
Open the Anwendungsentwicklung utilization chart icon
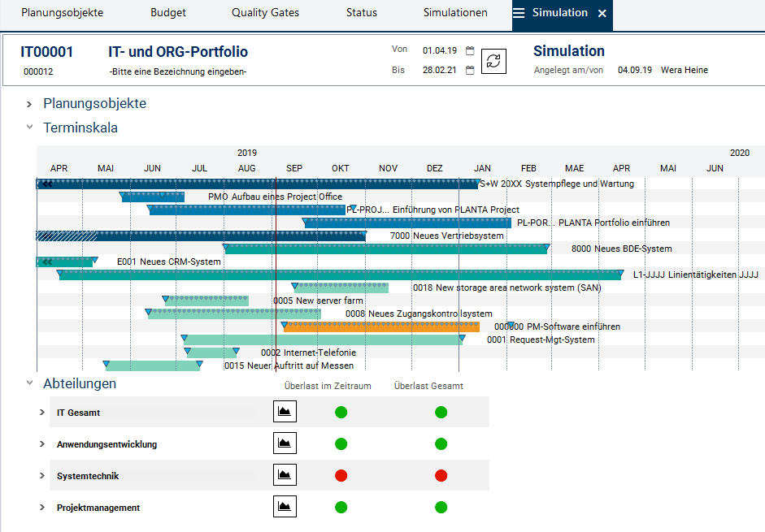pos(285,443)
